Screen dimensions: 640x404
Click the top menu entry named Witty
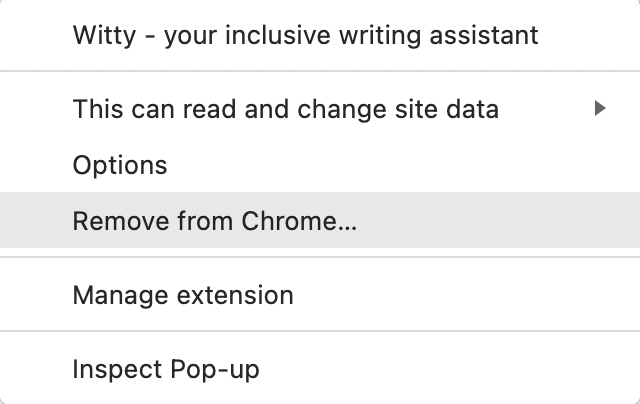coord(305,36)
